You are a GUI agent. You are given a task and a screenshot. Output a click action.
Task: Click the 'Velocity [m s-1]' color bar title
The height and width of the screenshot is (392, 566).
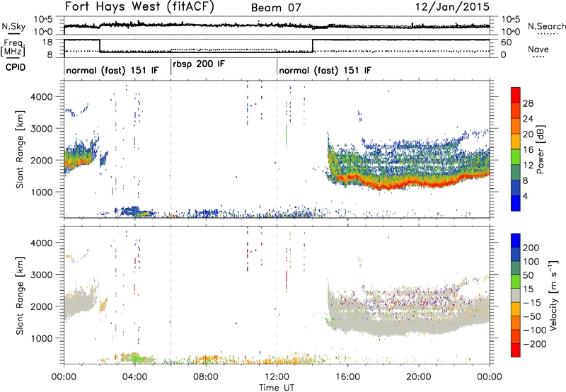pos(553,295)
